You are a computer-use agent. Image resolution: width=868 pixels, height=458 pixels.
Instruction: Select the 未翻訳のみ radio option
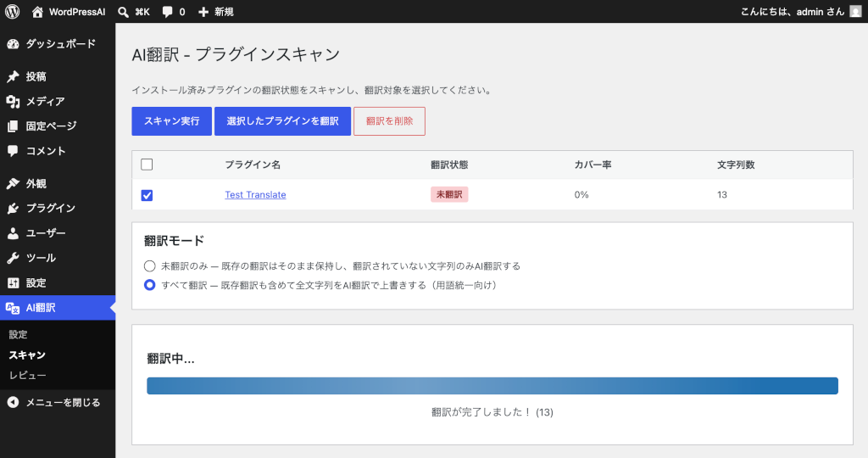149,265
